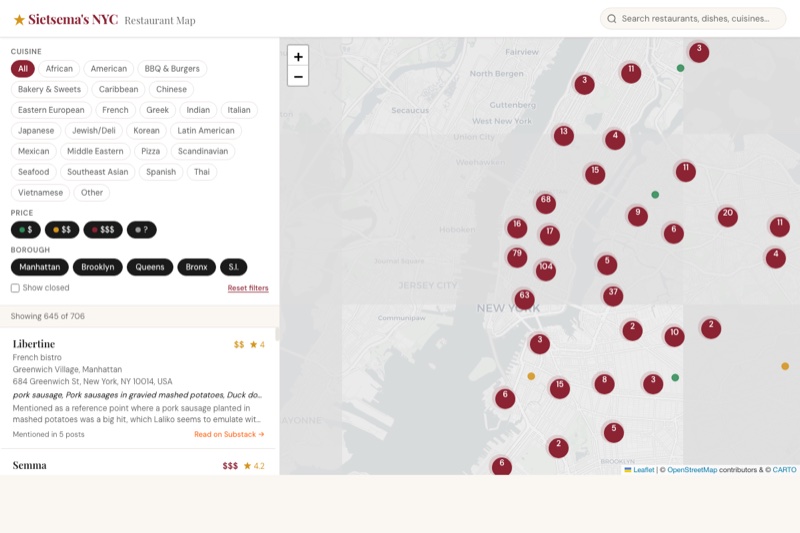The height and width of the screenshot is (533, 800).
Task: Open the map cluster marked 9
Action: 637,216
